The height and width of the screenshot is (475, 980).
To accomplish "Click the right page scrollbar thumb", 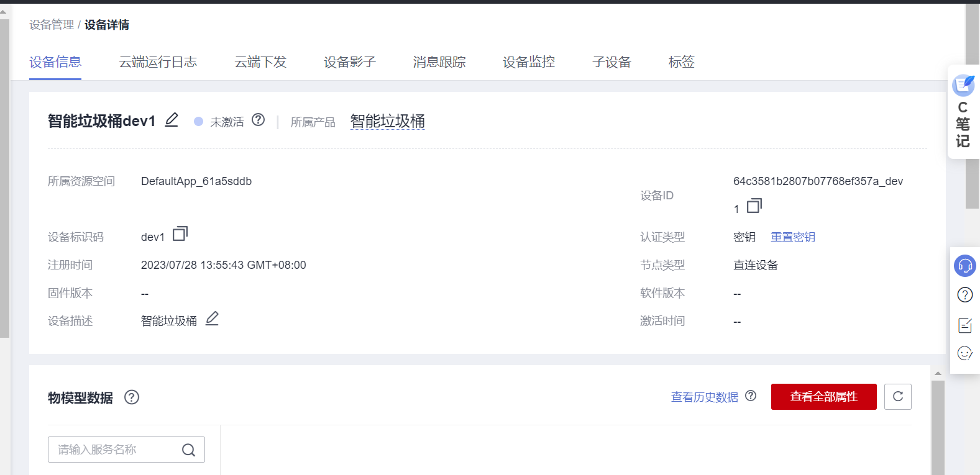I will click(x=973, y=106).
